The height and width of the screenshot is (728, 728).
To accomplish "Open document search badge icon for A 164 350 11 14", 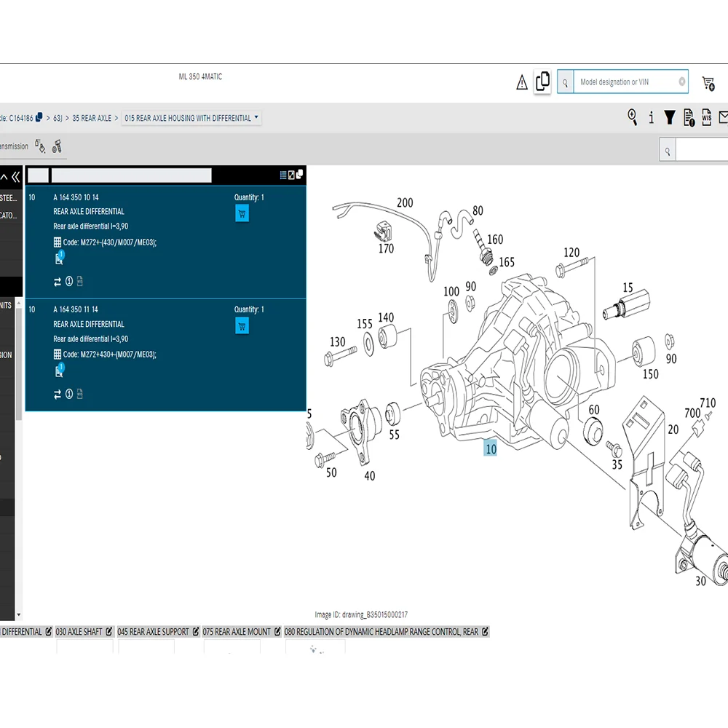I will (60, 370).
